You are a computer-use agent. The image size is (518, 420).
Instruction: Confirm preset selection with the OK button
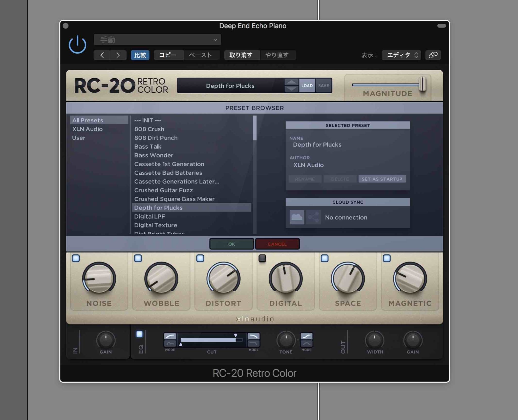pos(231,244)
